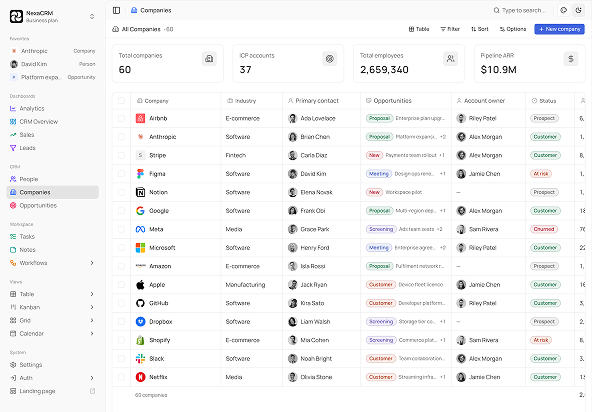Screen dimensions: 592x412
Task: Click the New stage badge for Stripe
Action: pyautogui.click(x=374, y=155)
